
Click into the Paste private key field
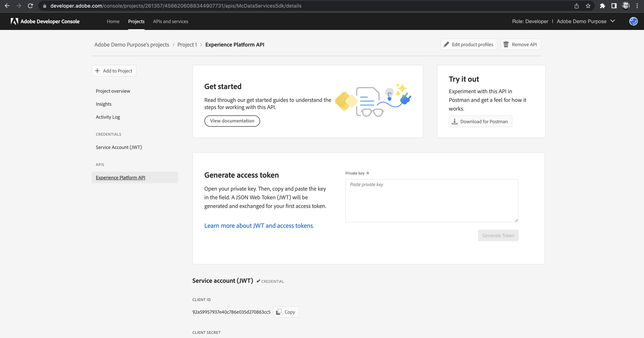tap(432, 200)
